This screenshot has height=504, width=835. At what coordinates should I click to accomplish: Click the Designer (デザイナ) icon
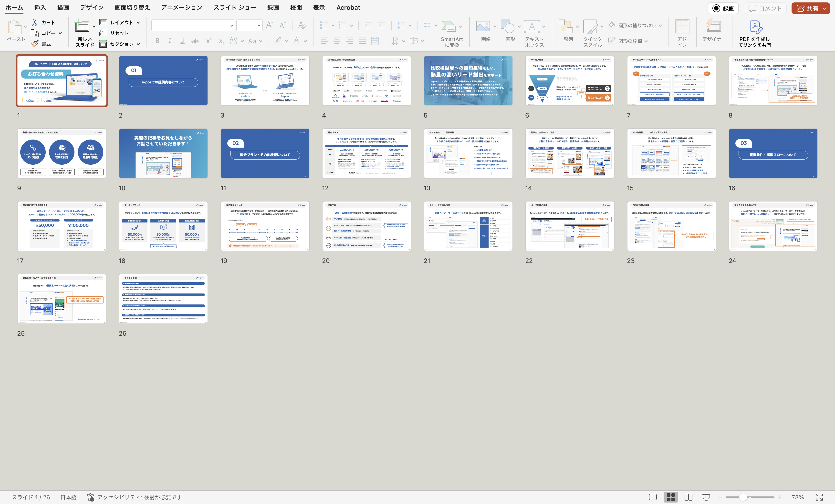713,26
